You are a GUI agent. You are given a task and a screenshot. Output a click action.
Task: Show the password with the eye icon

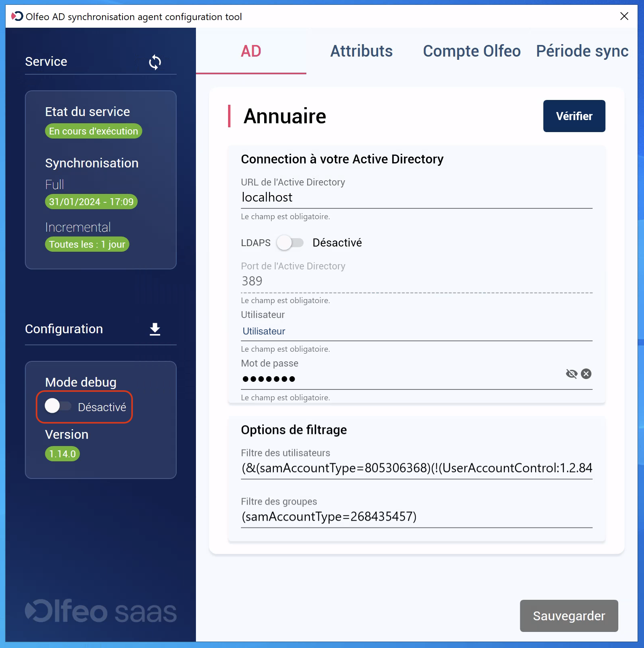click(x=571, y=374)
